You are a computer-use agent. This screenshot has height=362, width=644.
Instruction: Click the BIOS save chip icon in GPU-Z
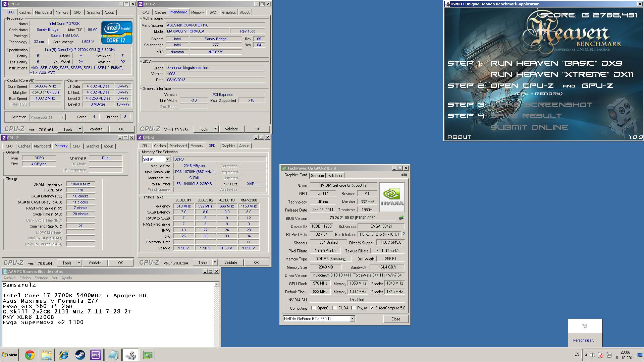(x=401, y=218)
